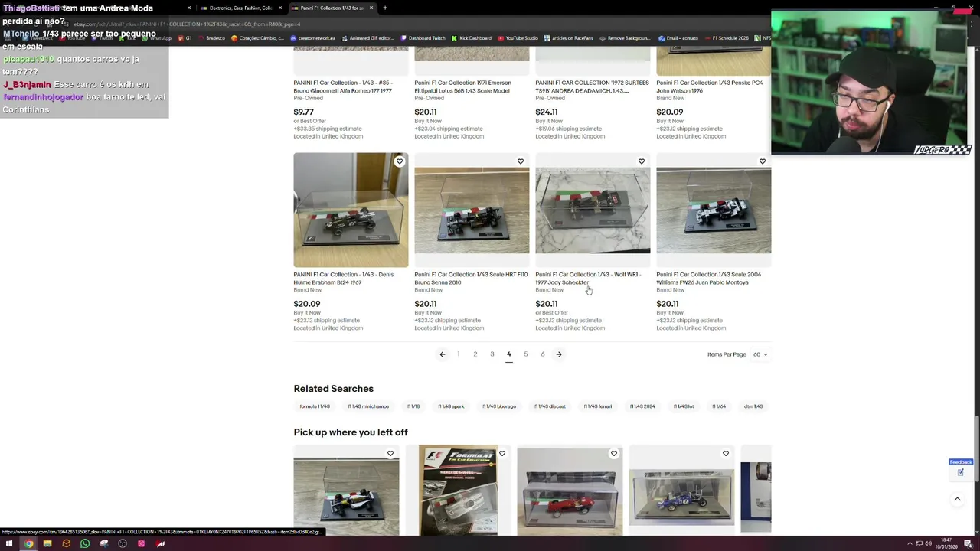Viewport: 980px width, 551px height.
Task: Search related 'f1 1/43 ferrari'
Action: 598,406
